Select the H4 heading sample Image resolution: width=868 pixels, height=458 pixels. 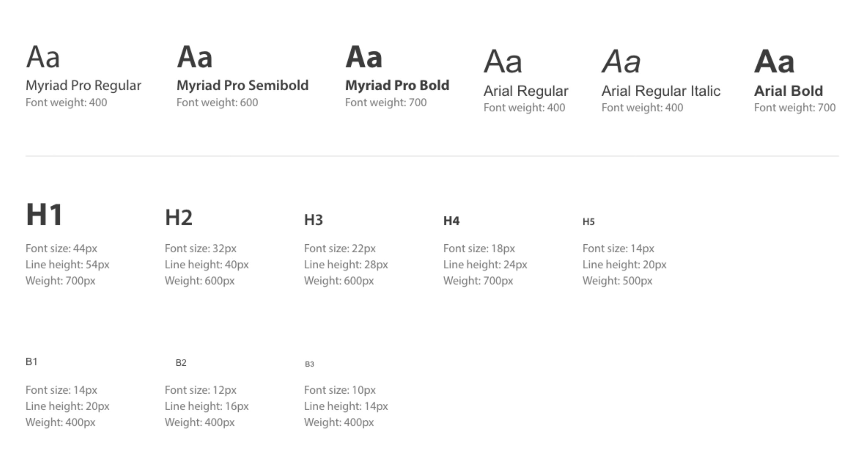(452, 221)
